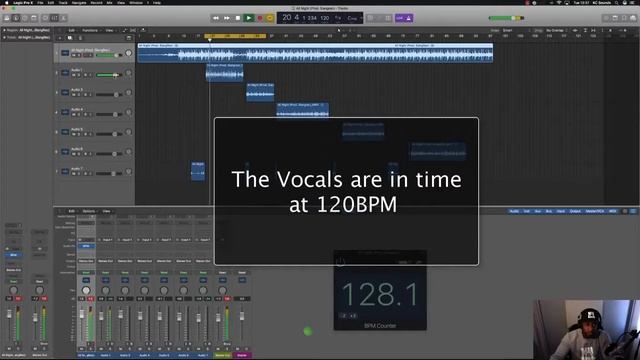Open the mixer Options menu
640x360 pixels.
[x=89, y=211]
